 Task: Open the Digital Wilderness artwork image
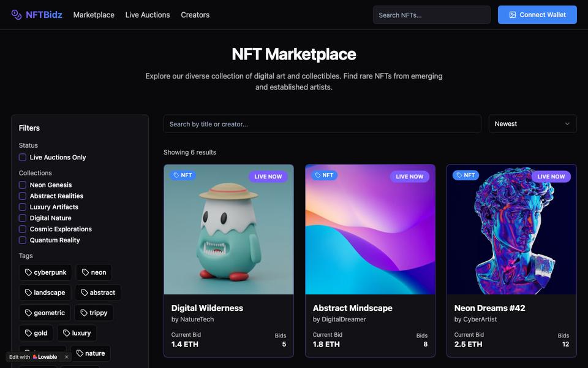228,229
